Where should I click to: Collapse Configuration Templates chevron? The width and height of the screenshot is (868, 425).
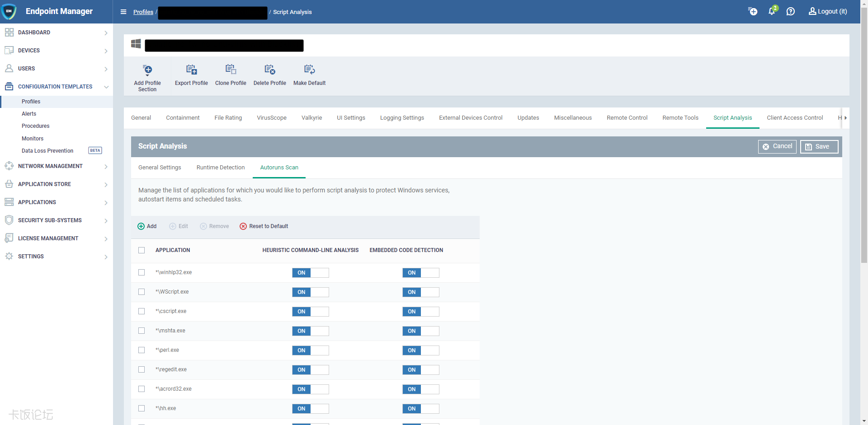pyautogui.click(x=106, y=87)
